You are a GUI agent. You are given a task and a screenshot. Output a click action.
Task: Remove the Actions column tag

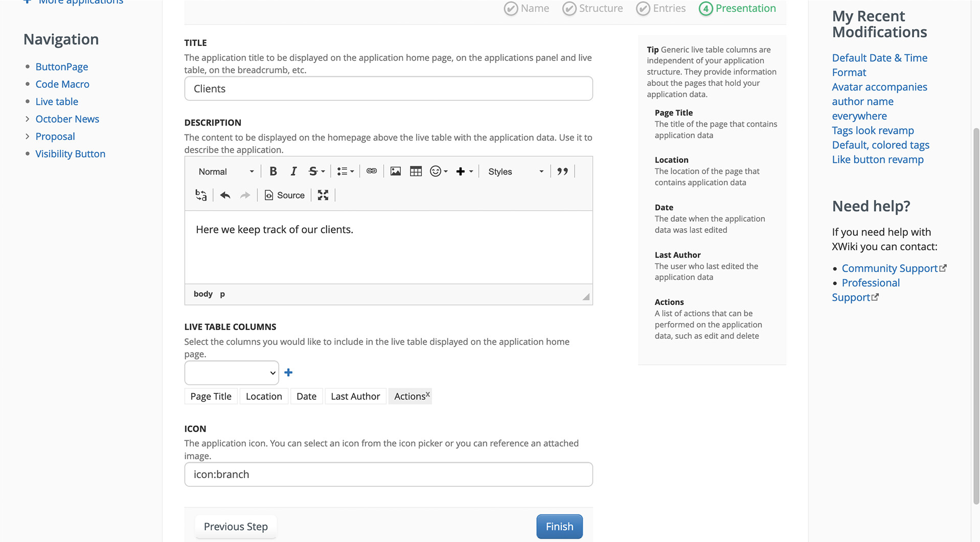click(x=428, y=394)
